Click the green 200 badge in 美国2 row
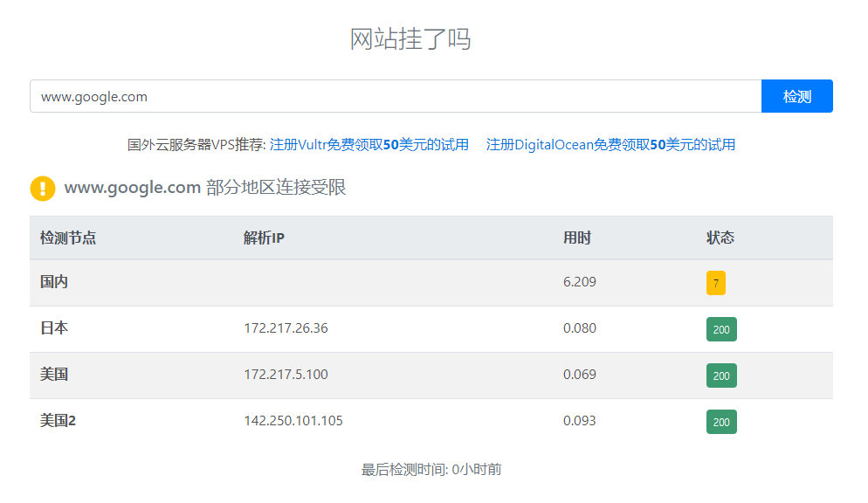Viewport: 868px width, 503px height. pyautogui.click(x=721, y=422)
